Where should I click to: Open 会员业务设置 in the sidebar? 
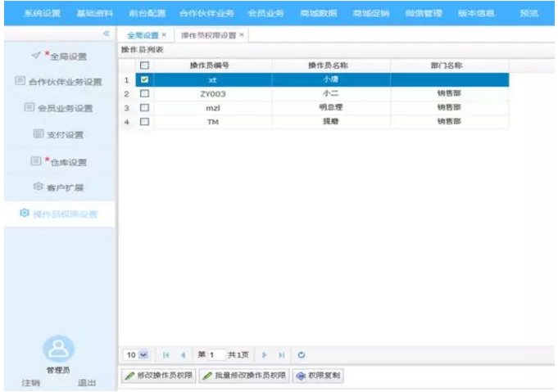tap(66, 108)
